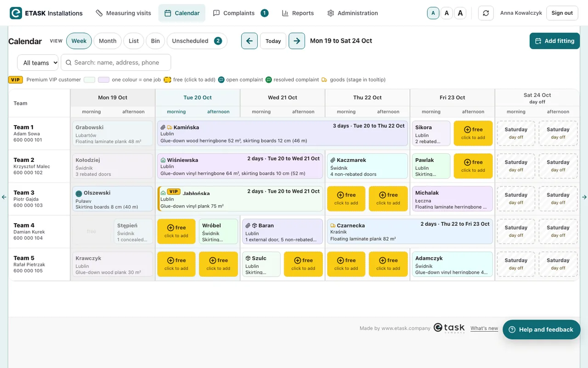Open the All teams dropdown
The height and width of the screenshot is (368, 588).
click(38, 63)
